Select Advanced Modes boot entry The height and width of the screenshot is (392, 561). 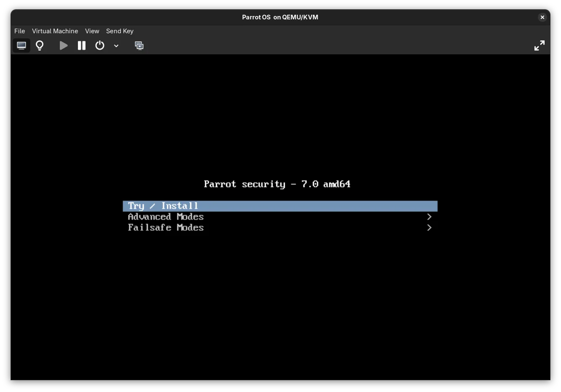pos(280,217)
